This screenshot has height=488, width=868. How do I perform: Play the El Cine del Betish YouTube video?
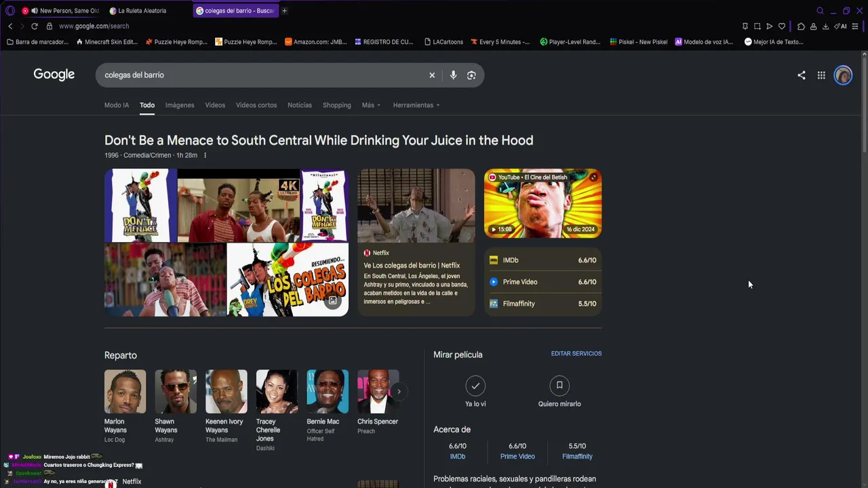click(x=542, y=203)
